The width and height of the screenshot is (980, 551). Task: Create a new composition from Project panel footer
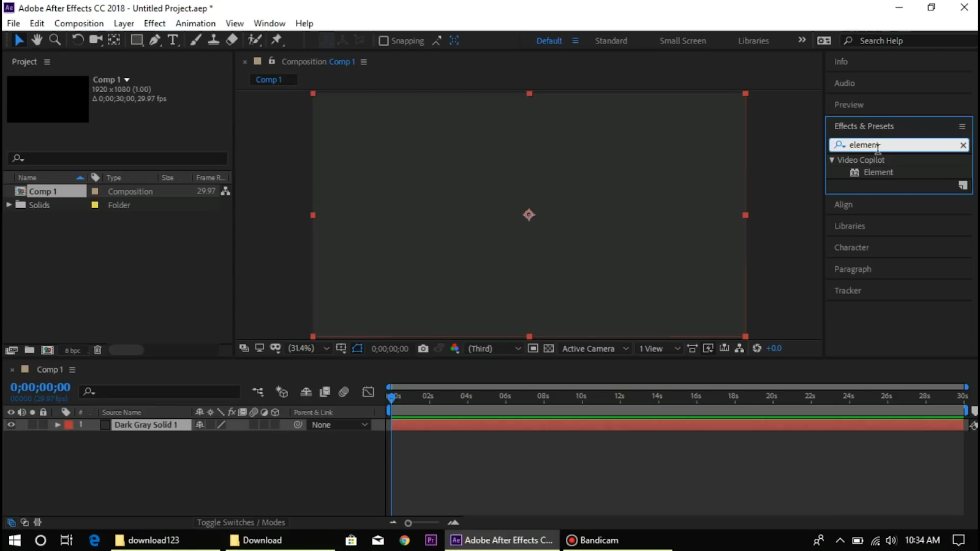click(47, 350)
